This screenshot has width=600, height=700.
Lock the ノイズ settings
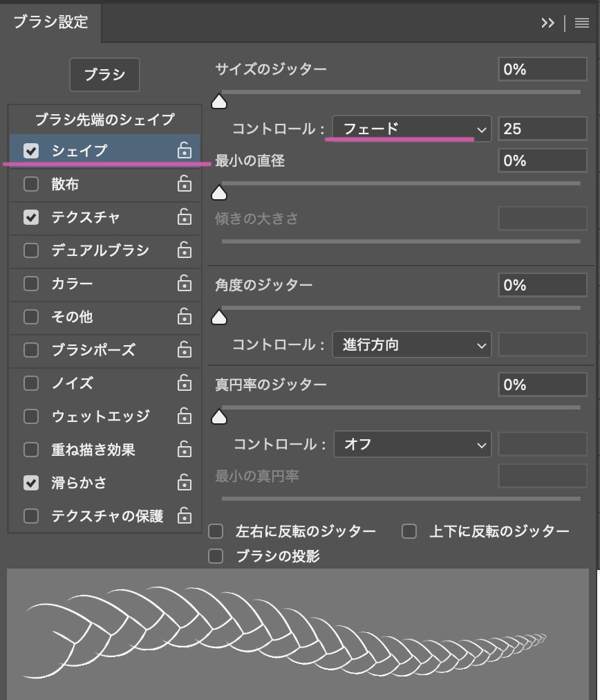point(184,383)
